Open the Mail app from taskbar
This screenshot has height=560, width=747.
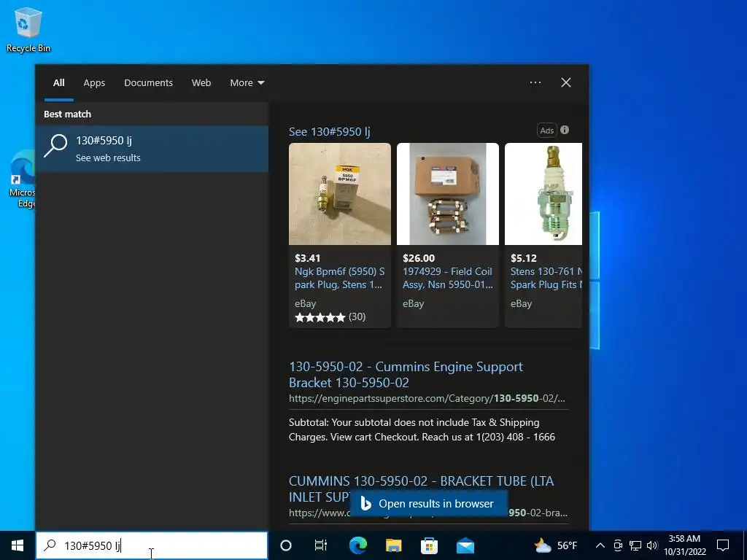click(x=465, y=545)
